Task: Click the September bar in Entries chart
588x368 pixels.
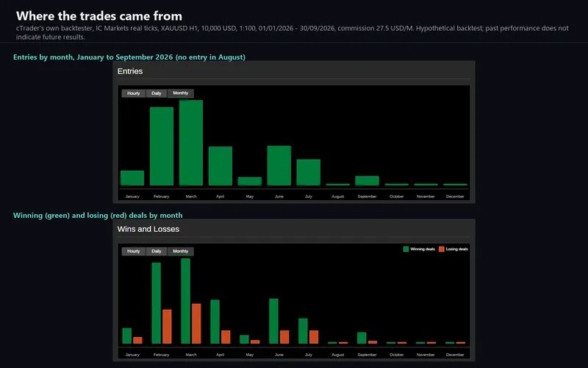Action: [x=367, y=180]
